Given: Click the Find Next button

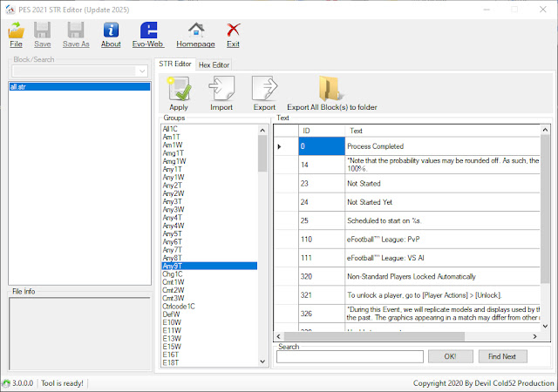Looking at the screenshot, I should tap(502, 356).
